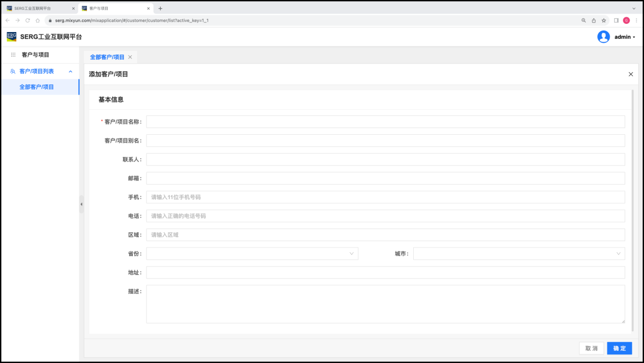Click the SERG platform logo
The image size is (644, 363).
point(11,37)
